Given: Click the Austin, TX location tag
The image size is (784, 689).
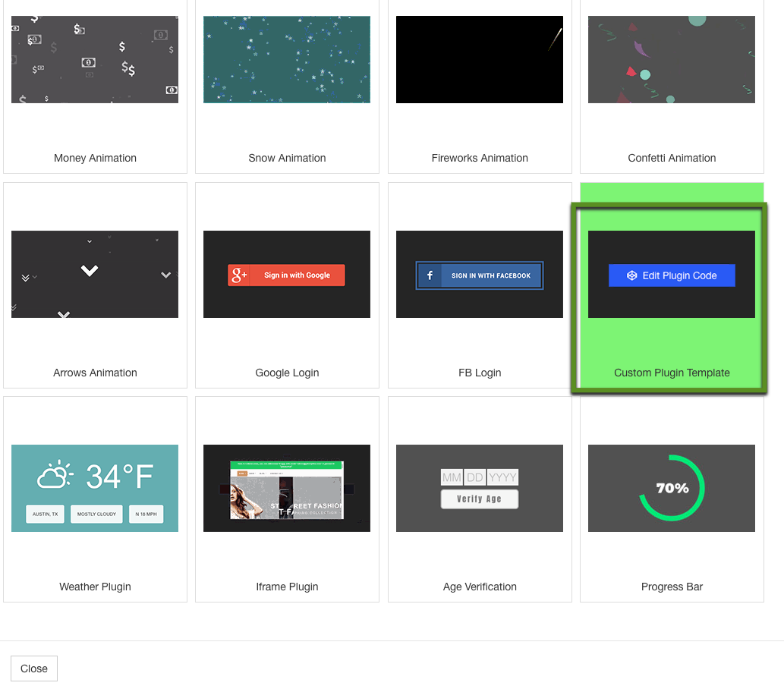Looking at the screenshot, I should point(45,514).
